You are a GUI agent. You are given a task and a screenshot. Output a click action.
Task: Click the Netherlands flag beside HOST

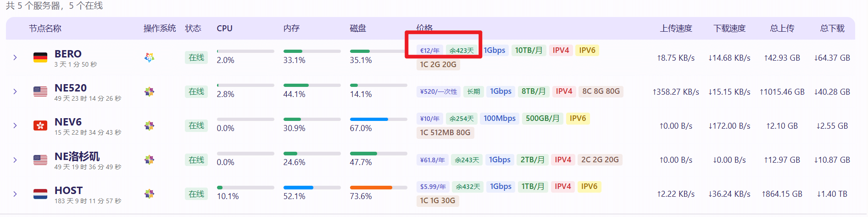[x=40, y=194]
